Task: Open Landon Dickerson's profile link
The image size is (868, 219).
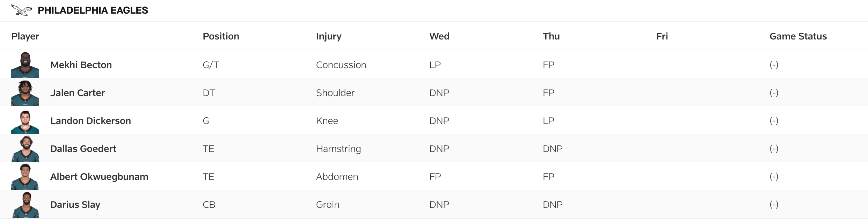Action: tap(90, 121)
